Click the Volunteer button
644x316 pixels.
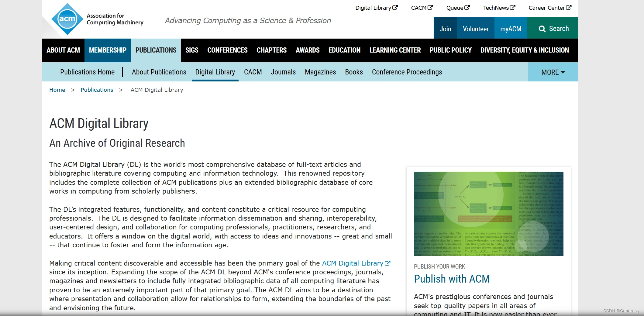[x=476, y=29]
